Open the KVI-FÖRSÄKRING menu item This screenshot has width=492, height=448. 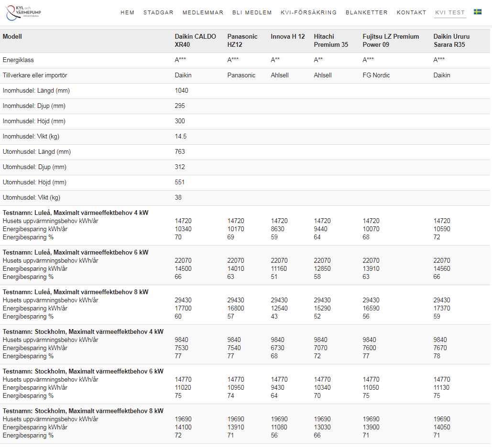[308, 12]
